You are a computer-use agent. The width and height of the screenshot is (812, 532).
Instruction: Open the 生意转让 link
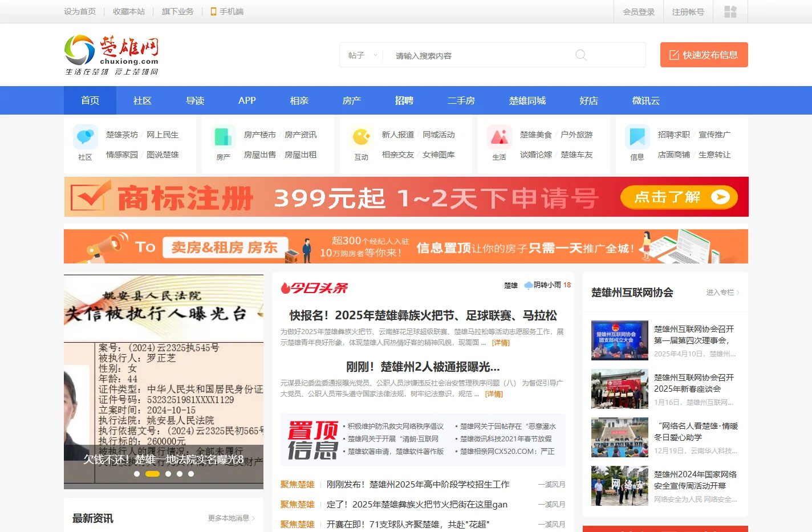tap(714, 155)
